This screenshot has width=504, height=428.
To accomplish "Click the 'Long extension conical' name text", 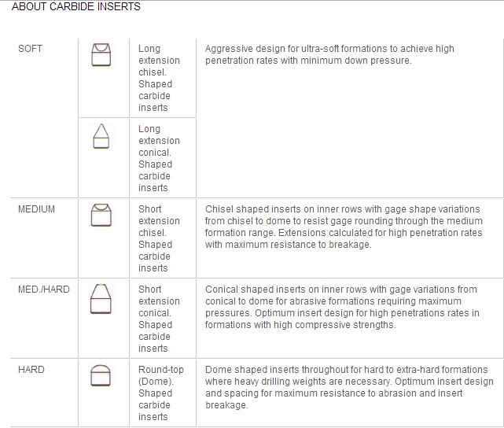I will click(x=159, y=141).
